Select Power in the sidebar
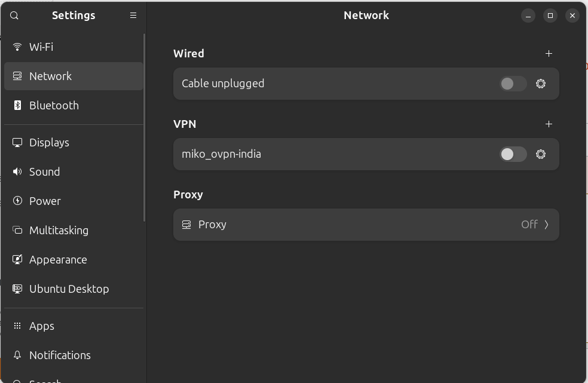The width and height of the screenshot is (588, 383). pos(45,201)
